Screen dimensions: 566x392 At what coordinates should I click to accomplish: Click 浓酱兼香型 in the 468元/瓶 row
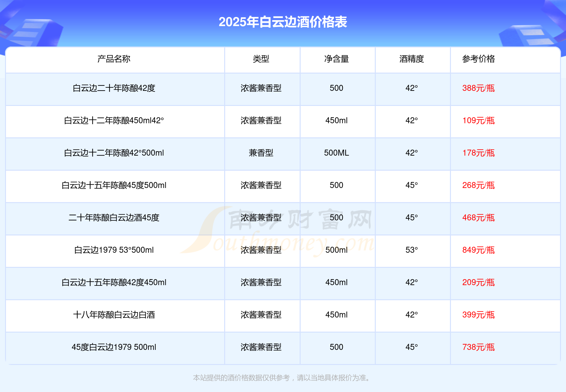pos(261,218)
